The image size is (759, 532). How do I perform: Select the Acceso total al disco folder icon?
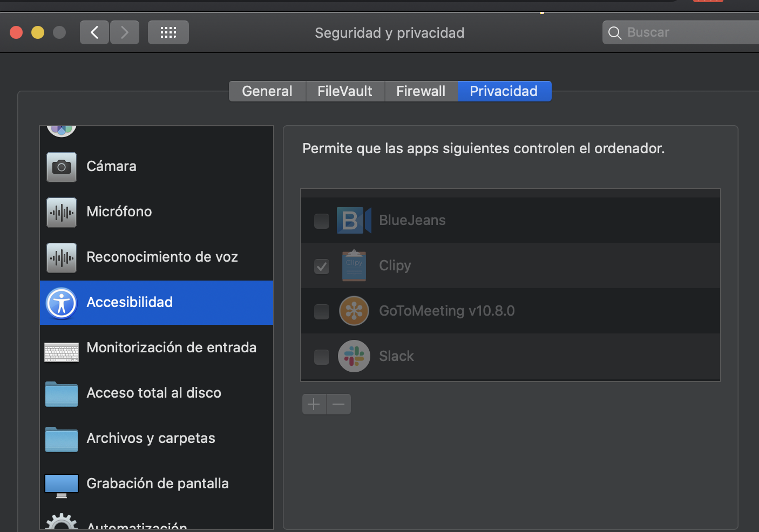tap(61, 394)
